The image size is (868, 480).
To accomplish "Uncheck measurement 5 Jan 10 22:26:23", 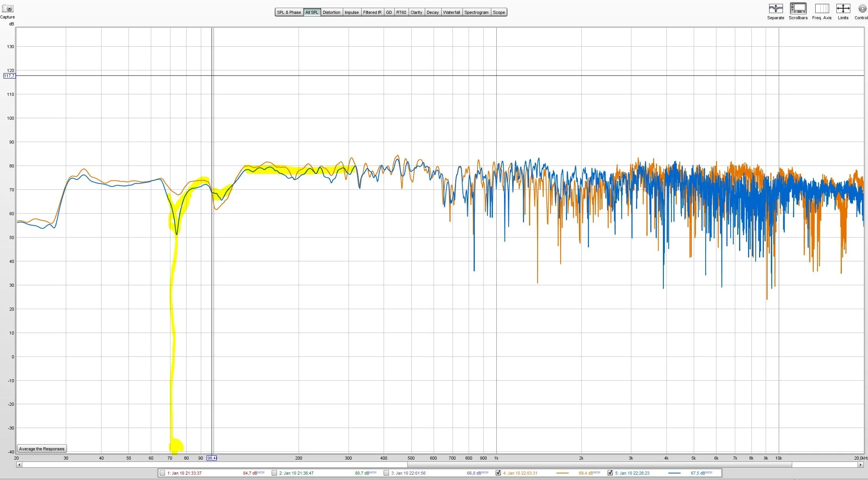I will (x=610, y=473).
